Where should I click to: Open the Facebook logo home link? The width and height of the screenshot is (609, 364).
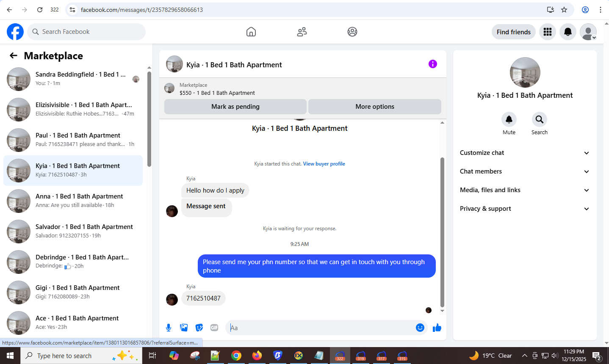point(15,32)
